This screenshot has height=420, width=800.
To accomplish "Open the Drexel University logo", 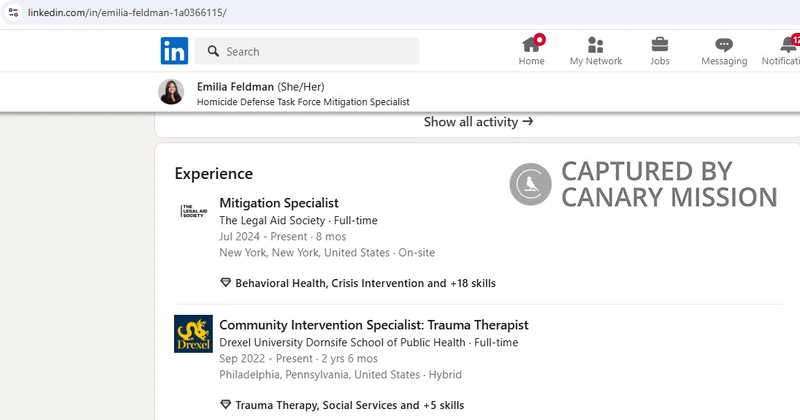I will [x=193, y=334].
